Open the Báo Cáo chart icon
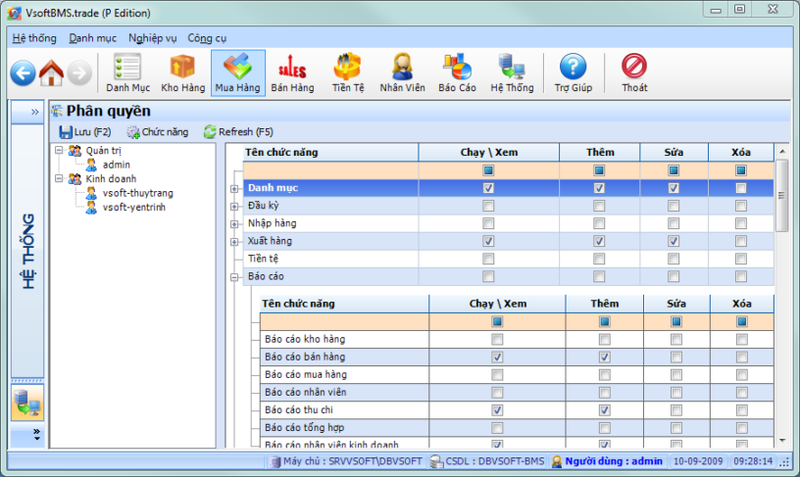 tap(457, 73)
